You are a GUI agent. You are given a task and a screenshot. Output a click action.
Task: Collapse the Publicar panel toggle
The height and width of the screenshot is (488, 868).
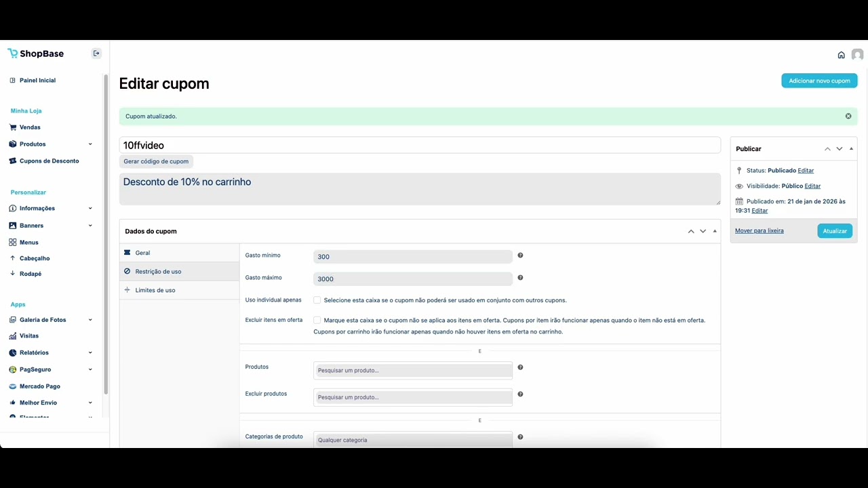point(851,149)
